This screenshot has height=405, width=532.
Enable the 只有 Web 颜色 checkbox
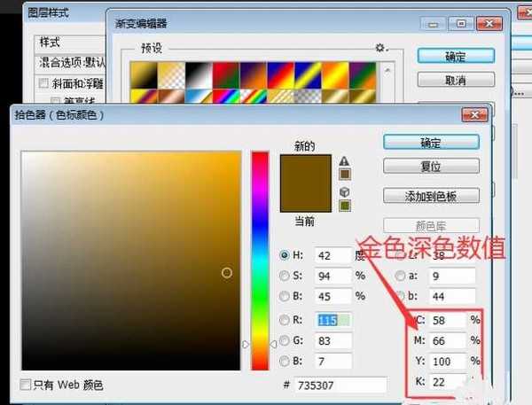click(x=27, y=385)
